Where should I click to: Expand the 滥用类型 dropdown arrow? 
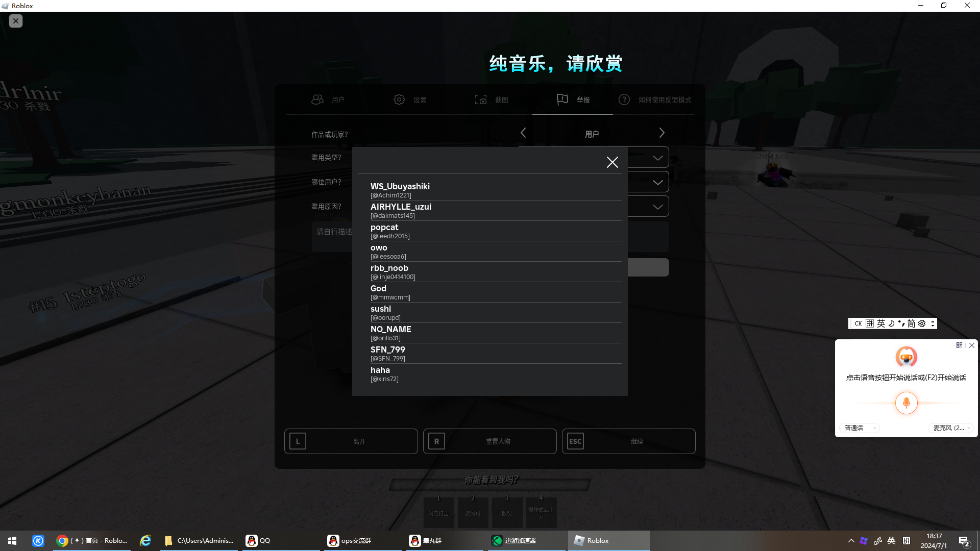pos(658,158)
